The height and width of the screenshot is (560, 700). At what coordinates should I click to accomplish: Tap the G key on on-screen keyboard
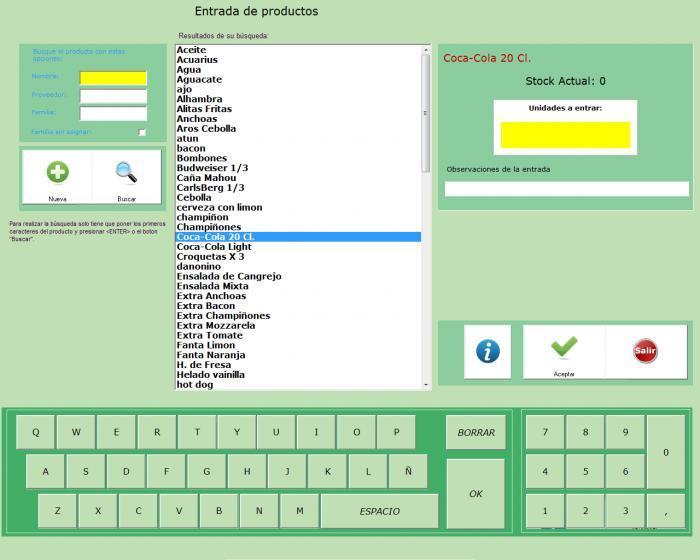(x=207, y=472)
